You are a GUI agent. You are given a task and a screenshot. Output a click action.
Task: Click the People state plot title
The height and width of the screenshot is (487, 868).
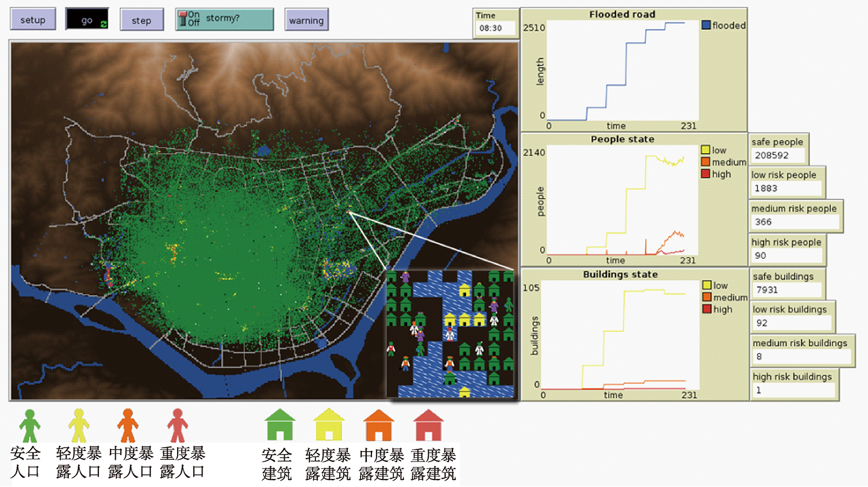point(622,139)
